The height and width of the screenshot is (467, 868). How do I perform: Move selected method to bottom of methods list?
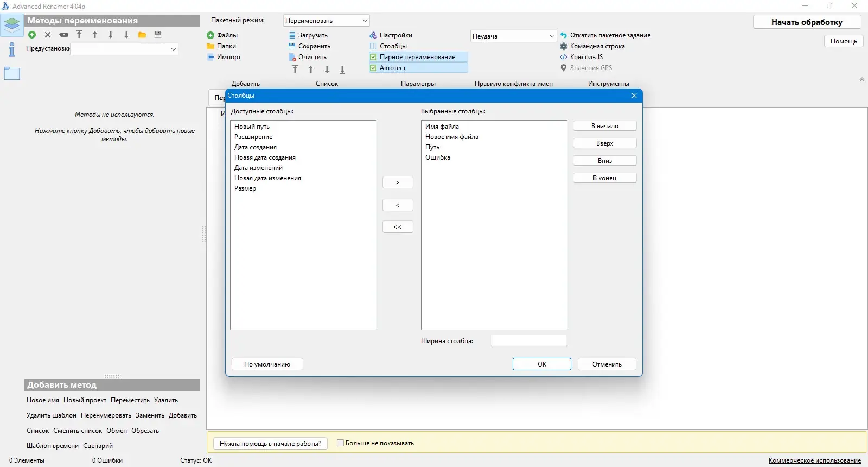tap(126, 35)
